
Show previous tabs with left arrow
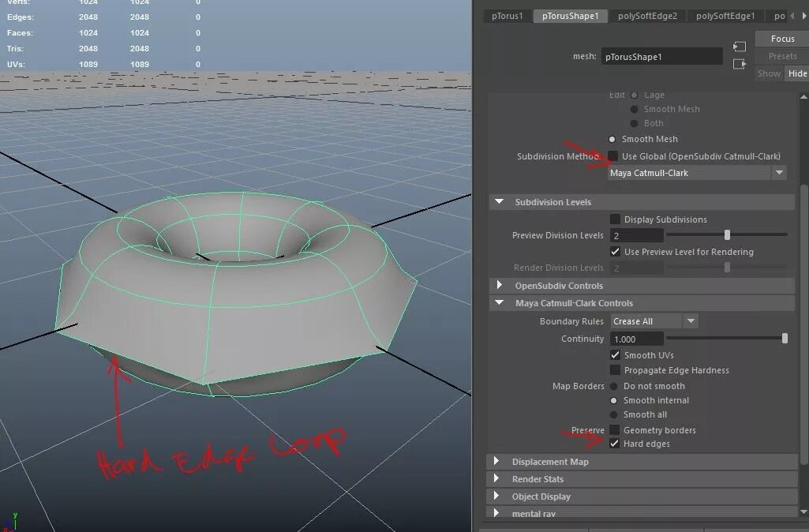pos(792,16)
